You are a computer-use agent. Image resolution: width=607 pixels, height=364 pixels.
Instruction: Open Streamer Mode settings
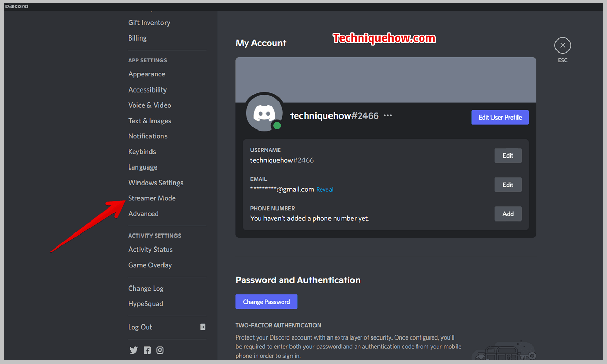[152, 198]
